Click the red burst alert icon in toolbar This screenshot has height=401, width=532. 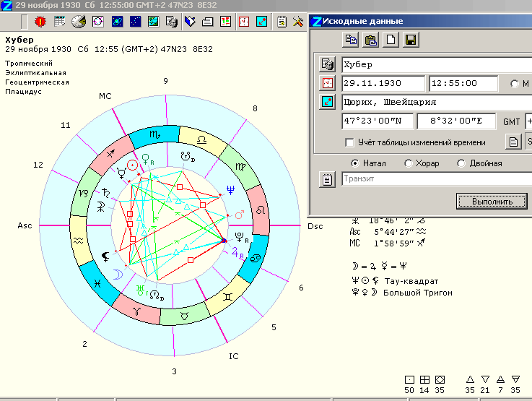[x=40, y=22]
